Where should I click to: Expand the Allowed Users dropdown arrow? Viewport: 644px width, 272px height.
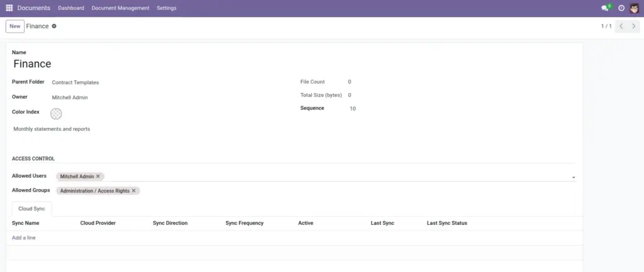click(x=574, y=178)
